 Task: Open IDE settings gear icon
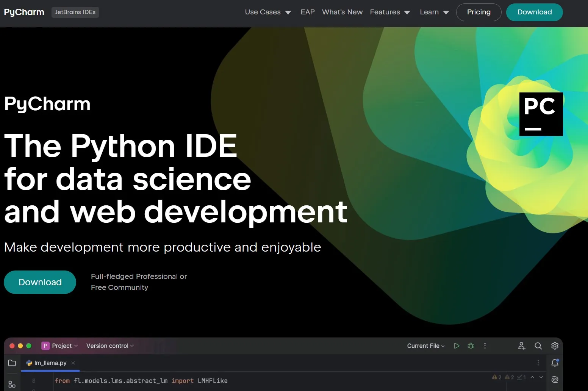pyautogui.click(x=555, y=346)
